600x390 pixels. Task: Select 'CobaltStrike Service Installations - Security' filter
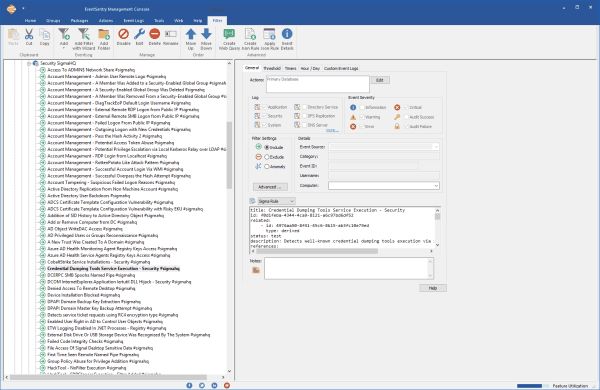(x=98, y=262)
